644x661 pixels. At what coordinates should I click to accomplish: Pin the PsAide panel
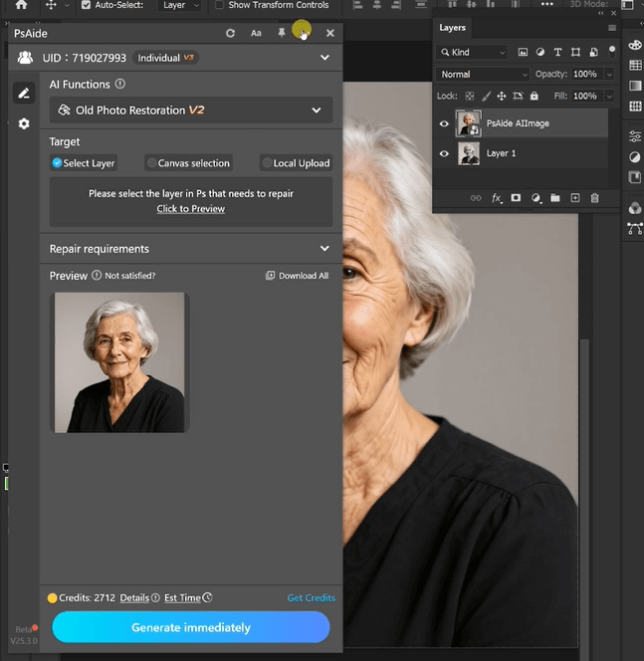(x=282, y=33)
